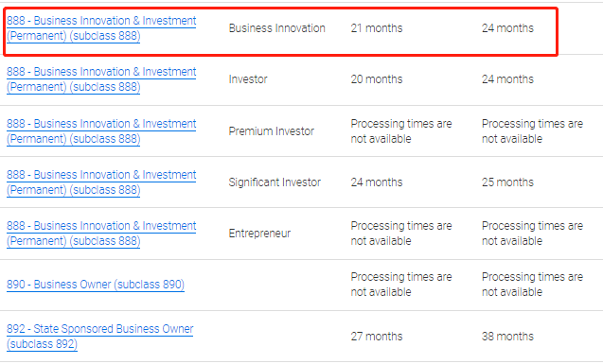This screenshot has height=364, width=603.
Task: Click the 20 months processing time
Action: click(x=377, y=79)
